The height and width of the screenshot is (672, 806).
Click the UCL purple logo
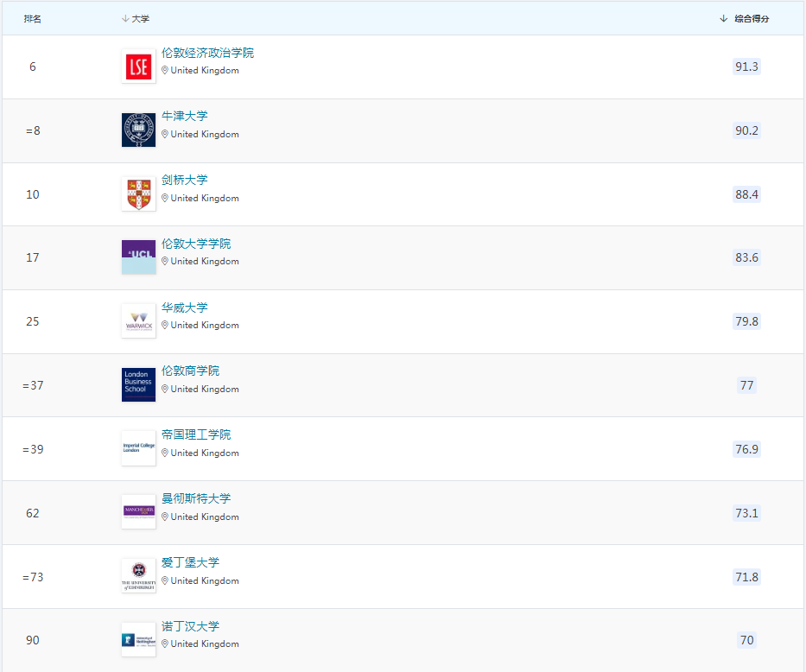click(x=138, y=257)
